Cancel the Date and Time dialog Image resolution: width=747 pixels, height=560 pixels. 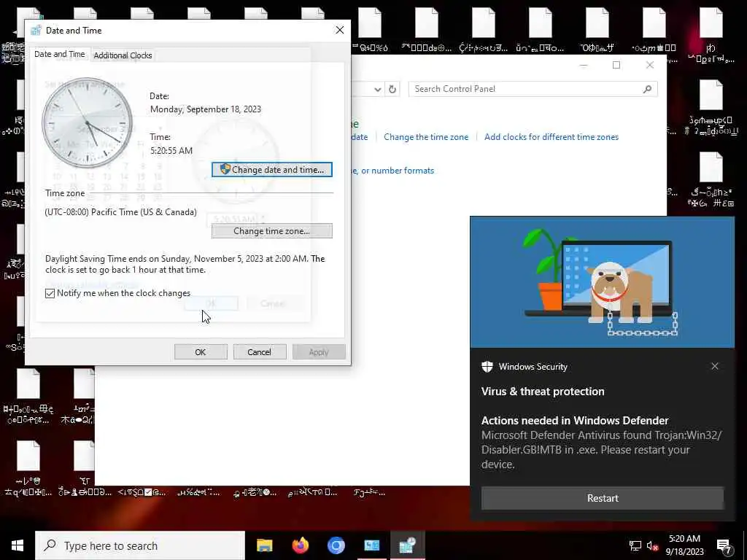(259, 352)
